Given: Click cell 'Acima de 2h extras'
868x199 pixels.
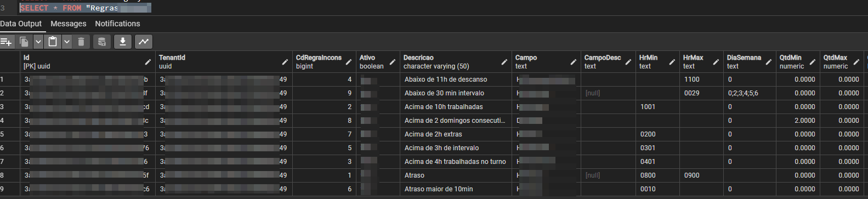Looking at the screenshot, I should [x=456, y=134].
